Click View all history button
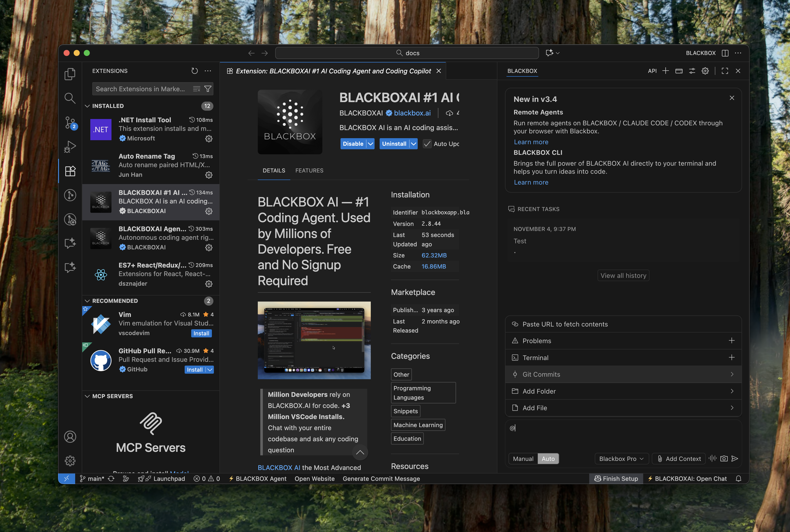The image size is (790, 532). pyautogui.click(x=623, y=276)
